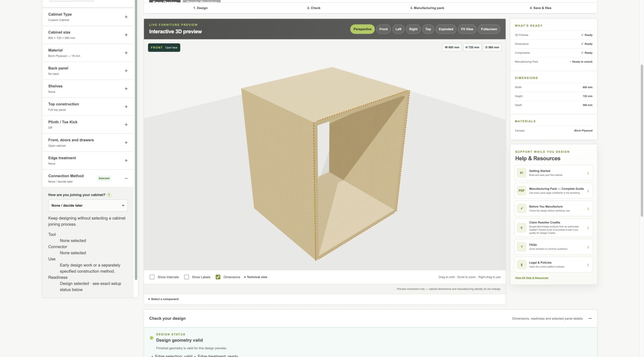Click the W 600 mm dimension badge
This screenshot has height=357, width=644.
click(x=452, y=47)
